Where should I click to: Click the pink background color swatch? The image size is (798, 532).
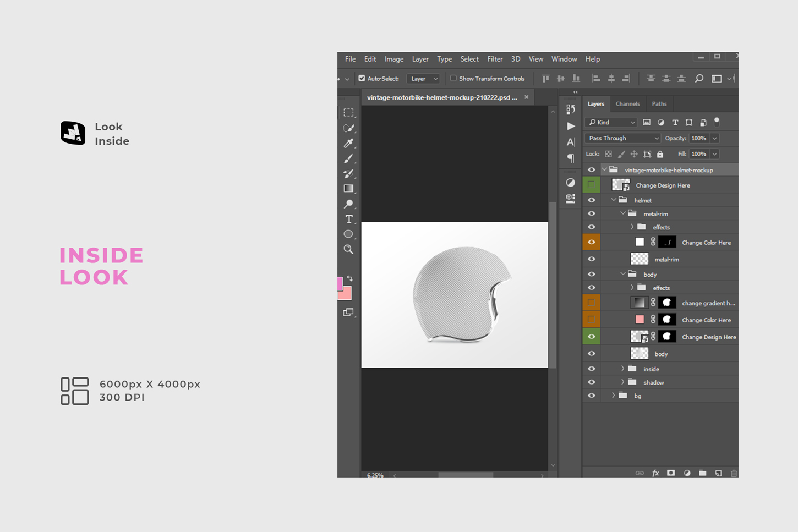pyautogui.click(x=346, y=294)
